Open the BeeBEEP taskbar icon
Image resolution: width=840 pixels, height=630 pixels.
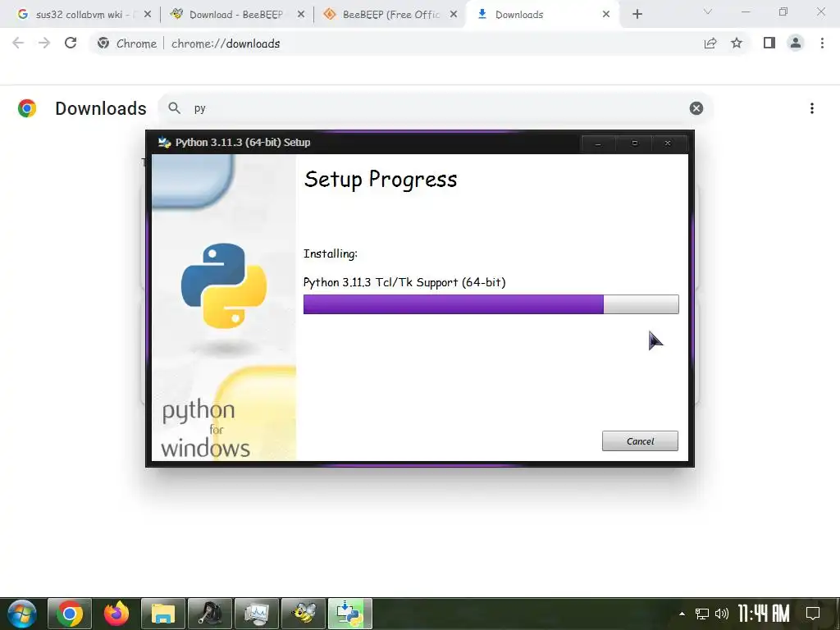pyautogui.click(x=304, y=614)
